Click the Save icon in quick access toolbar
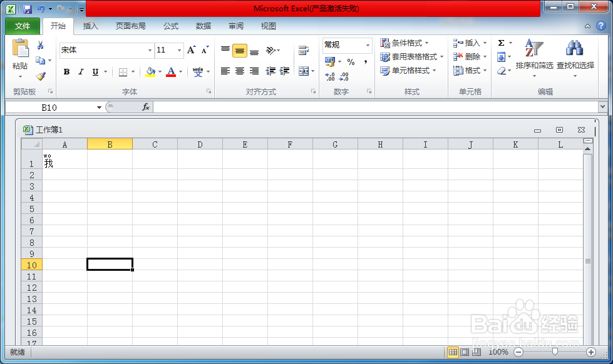 28,9
